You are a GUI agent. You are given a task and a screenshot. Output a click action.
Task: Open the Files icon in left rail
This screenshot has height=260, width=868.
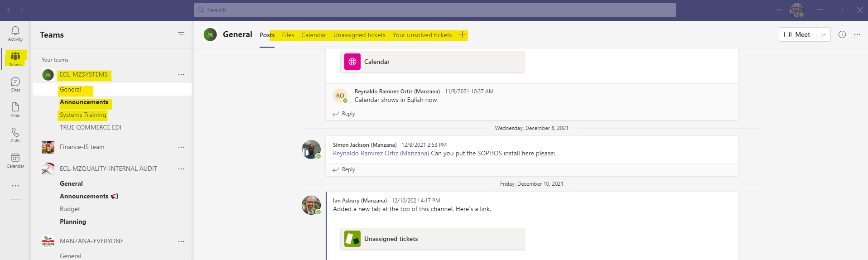pos(15,110)
